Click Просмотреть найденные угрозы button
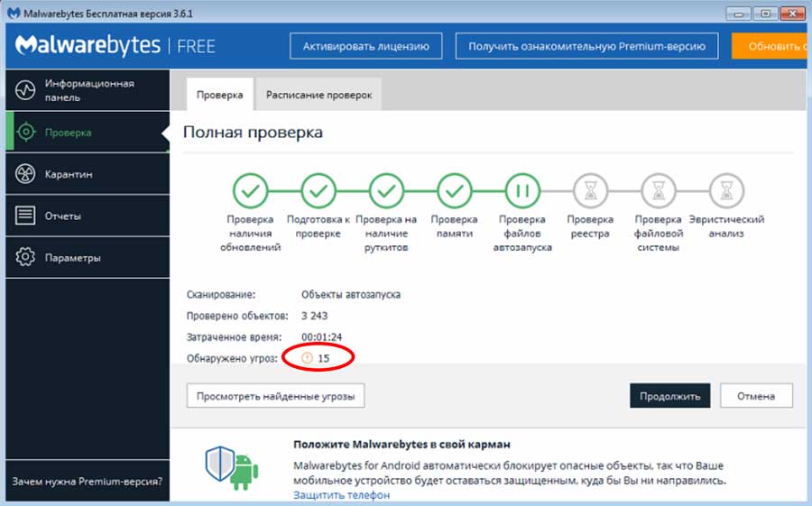Screen dimensions: 812x506 coord(275,396)
